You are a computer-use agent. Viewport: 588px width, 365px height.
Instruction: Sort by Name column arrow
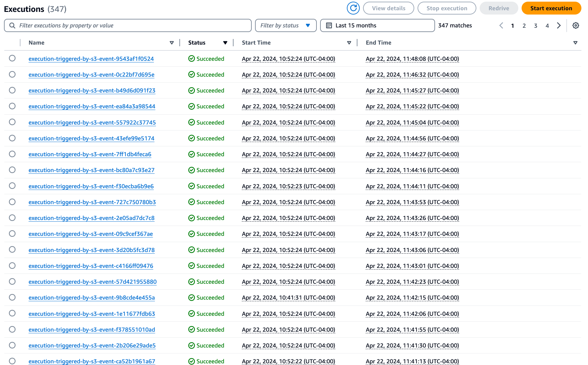click(172, 43)
